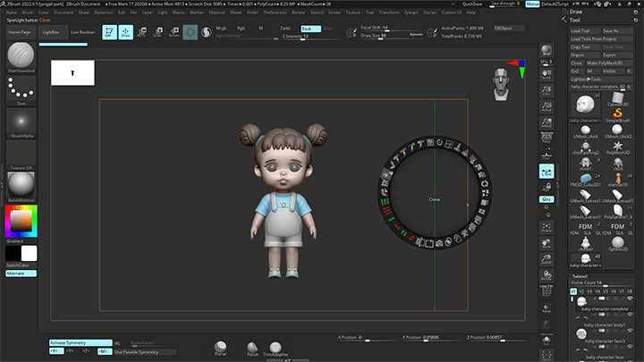
Task: Hide baby character body1 subtool eye
Action: pos(630,315)
